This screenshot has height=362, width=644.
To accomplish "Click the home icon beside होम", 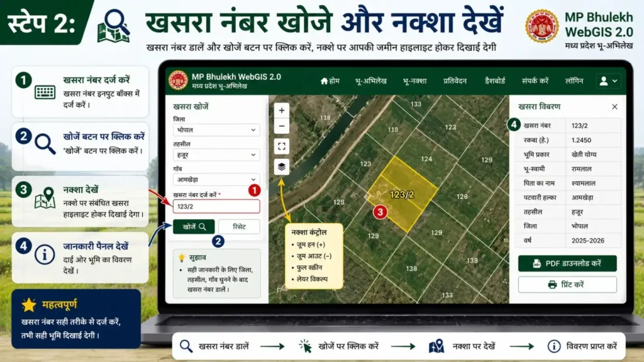I will point(324,81).
